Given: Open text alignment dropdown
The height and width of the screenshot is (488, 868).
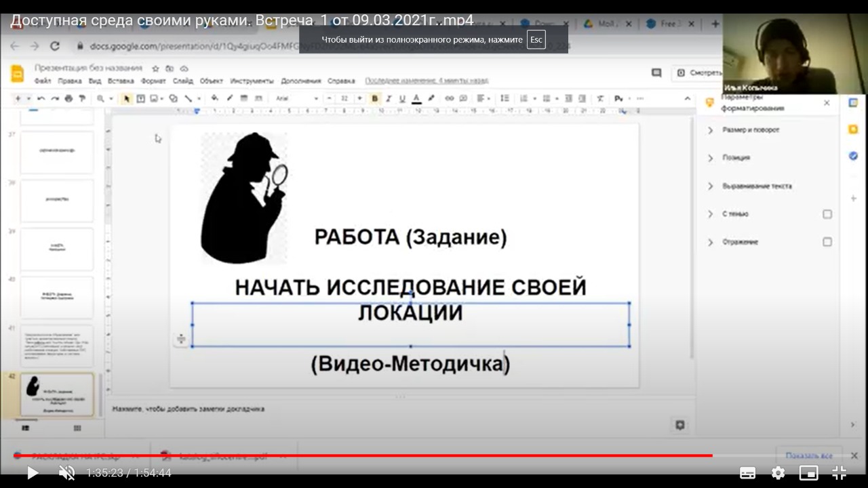Looking at the screenshot, I should pos(484,98).
